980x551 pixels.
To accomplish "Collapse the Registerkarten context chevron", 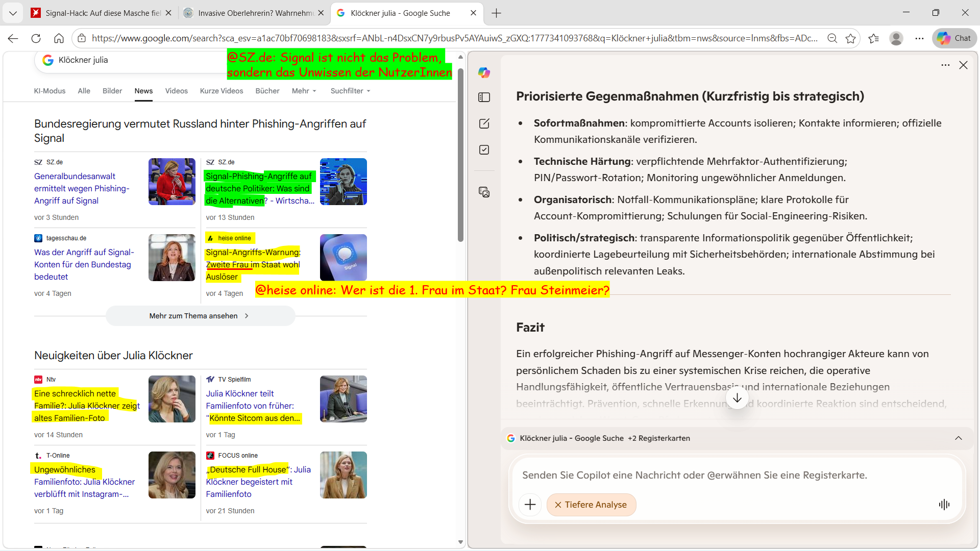I will [x=958, y=438].
